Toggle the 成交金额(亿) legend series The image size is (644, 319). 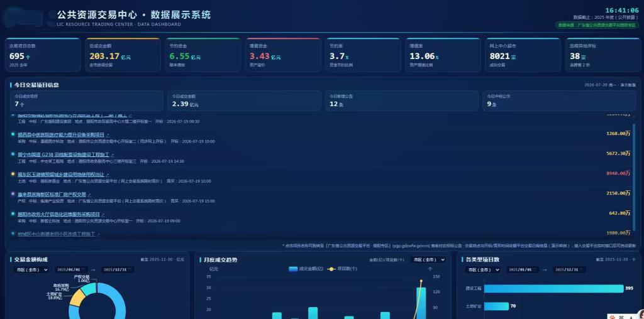click(306, 269)
